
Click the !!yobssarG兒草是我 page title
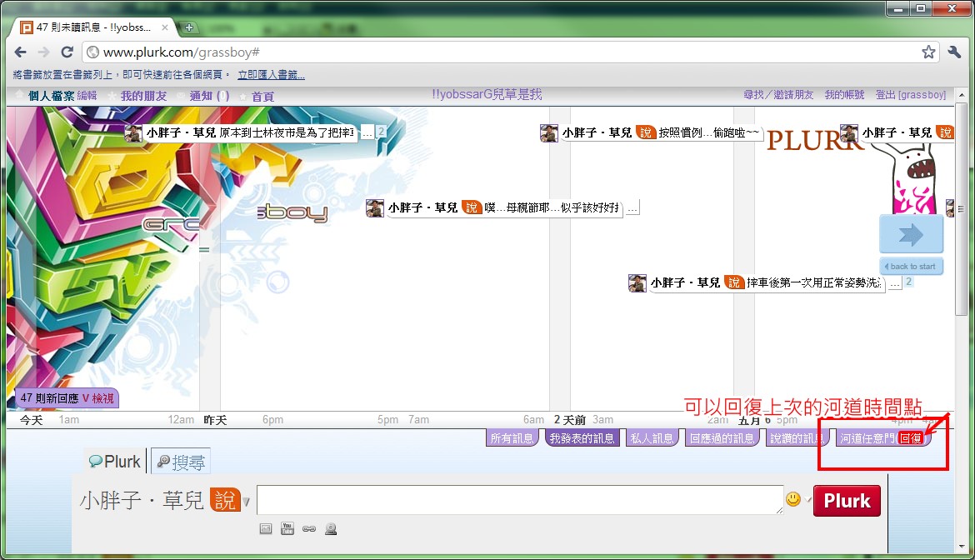click(x=487, y=94)
